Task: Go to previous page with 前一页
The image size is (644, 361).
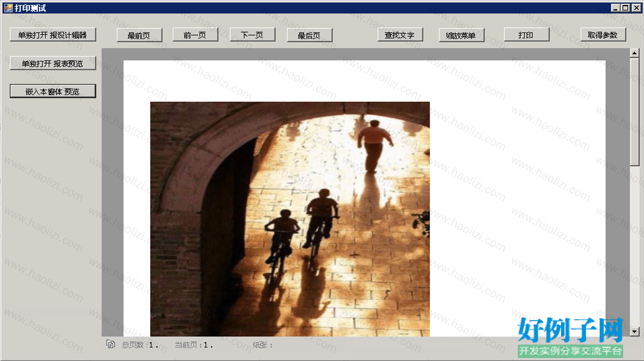Action: point(195,35)
